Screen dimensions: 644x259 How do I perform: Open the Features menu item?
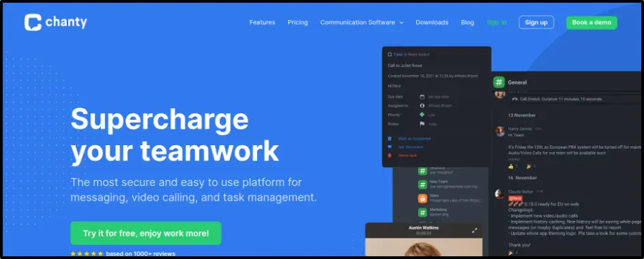click(262, 22)
